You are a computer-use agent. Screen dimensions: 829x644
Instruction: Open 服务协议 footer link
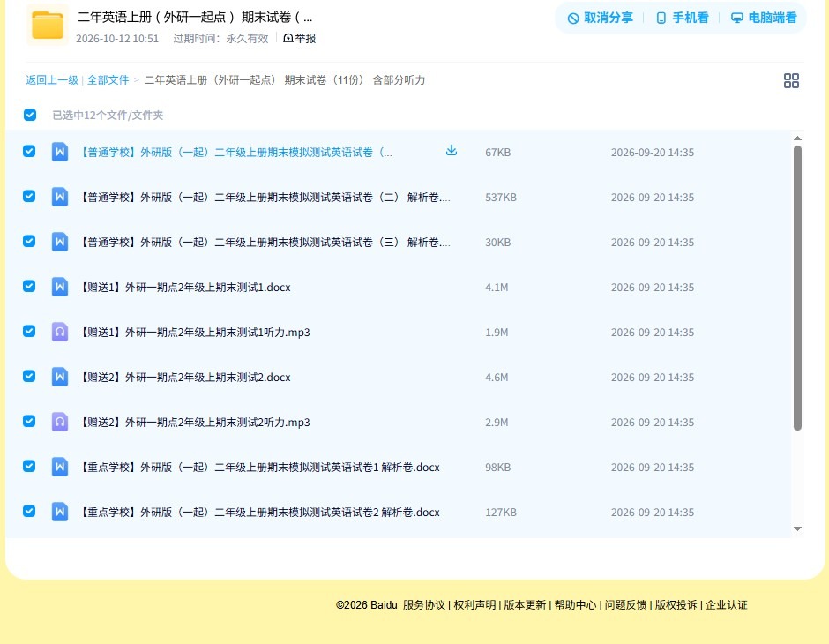(x=424, y=605)
